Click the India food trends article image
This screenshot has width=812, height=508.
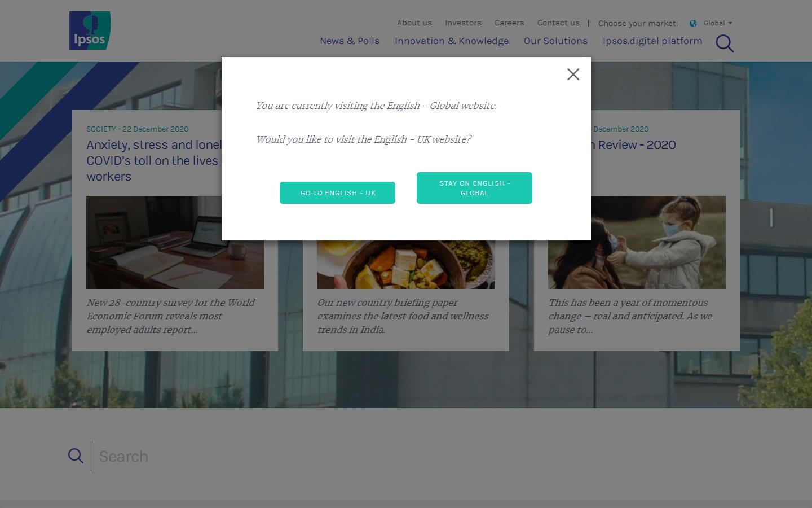point(405,265)
